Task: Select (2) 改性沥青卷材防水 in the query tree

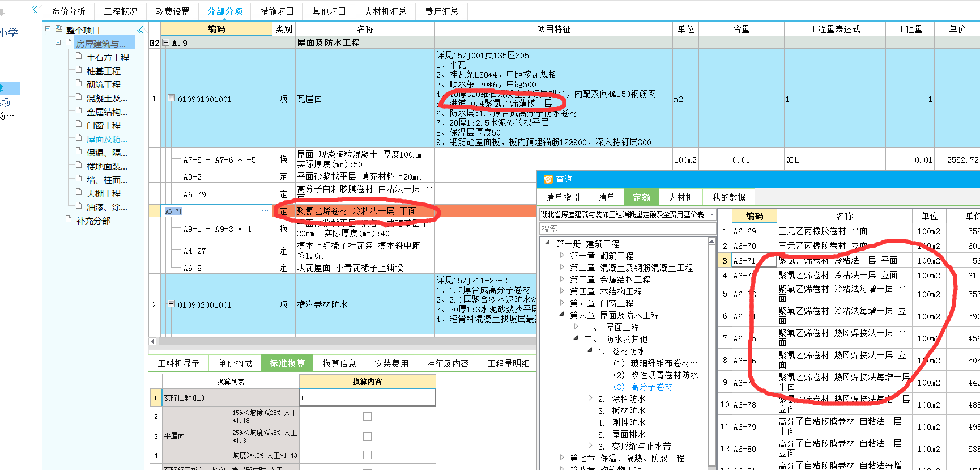Action: tap(655, 375)
